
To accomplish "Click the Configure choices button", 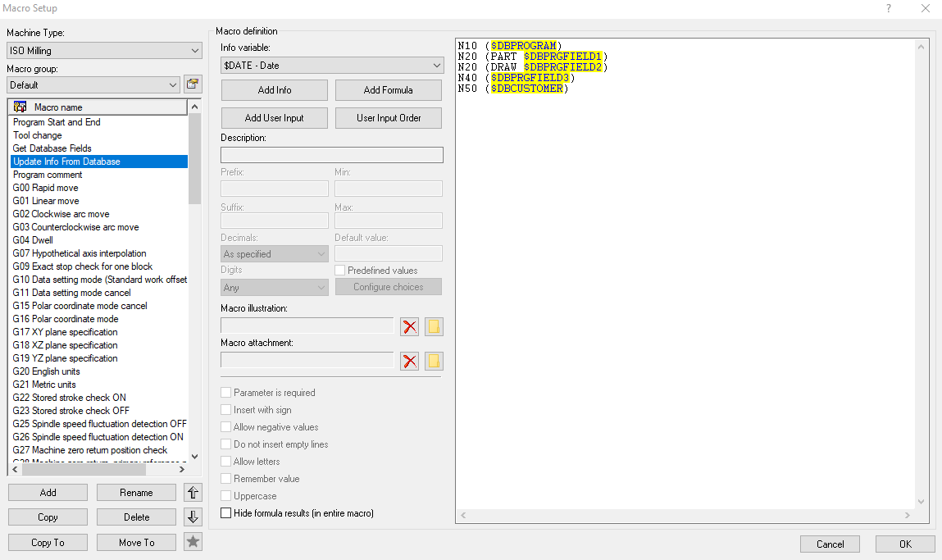I will [388, 287].
